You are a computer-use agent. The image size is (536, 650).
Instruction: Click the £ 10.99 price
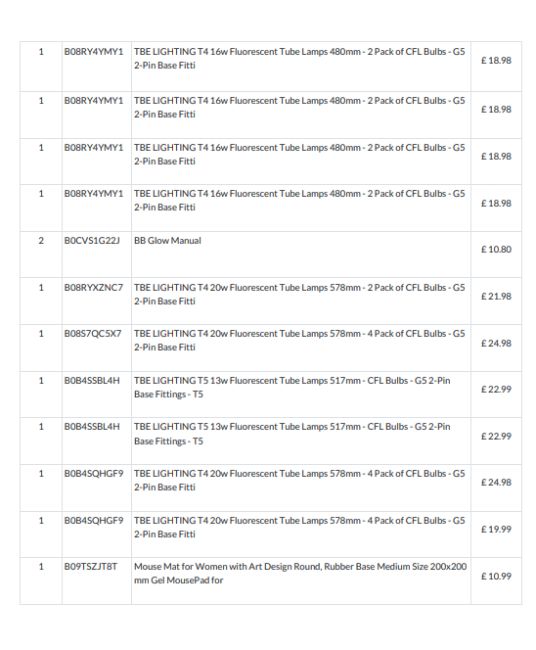point(496,576)
